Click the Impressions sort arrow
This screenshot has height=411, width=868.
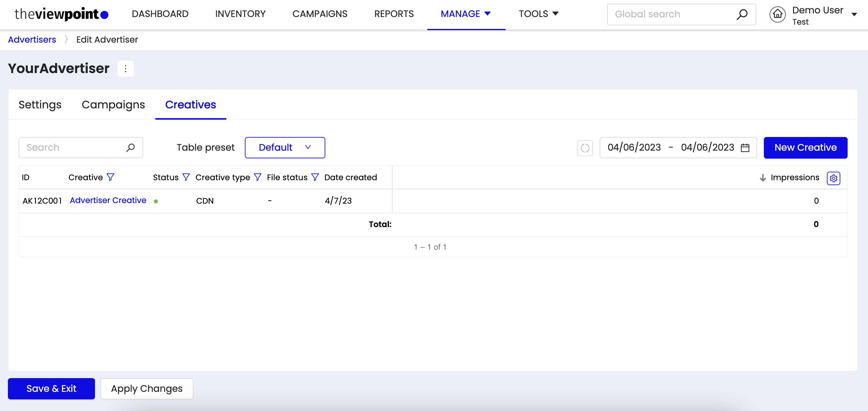763,178
